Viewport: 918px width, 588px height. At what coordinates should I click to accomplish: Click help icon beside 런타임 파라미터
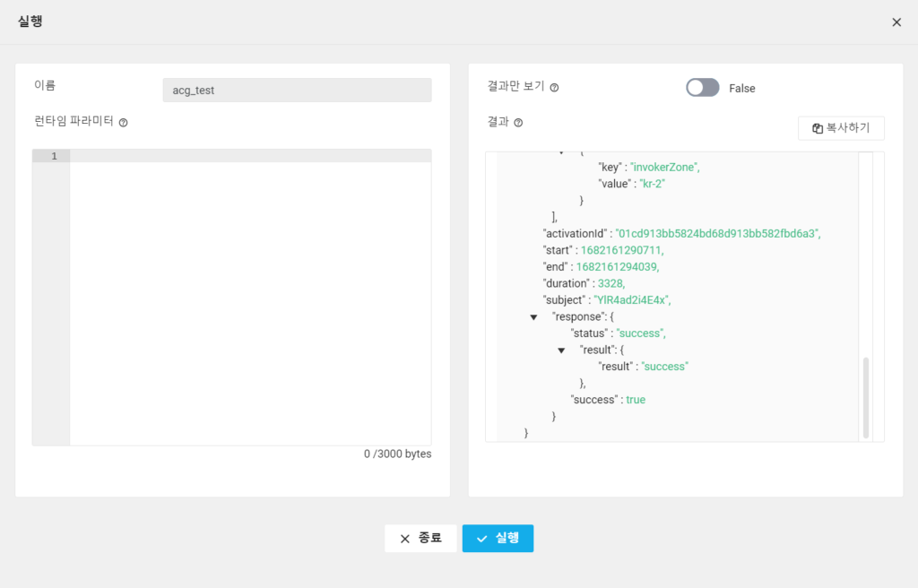coord(124,123)
